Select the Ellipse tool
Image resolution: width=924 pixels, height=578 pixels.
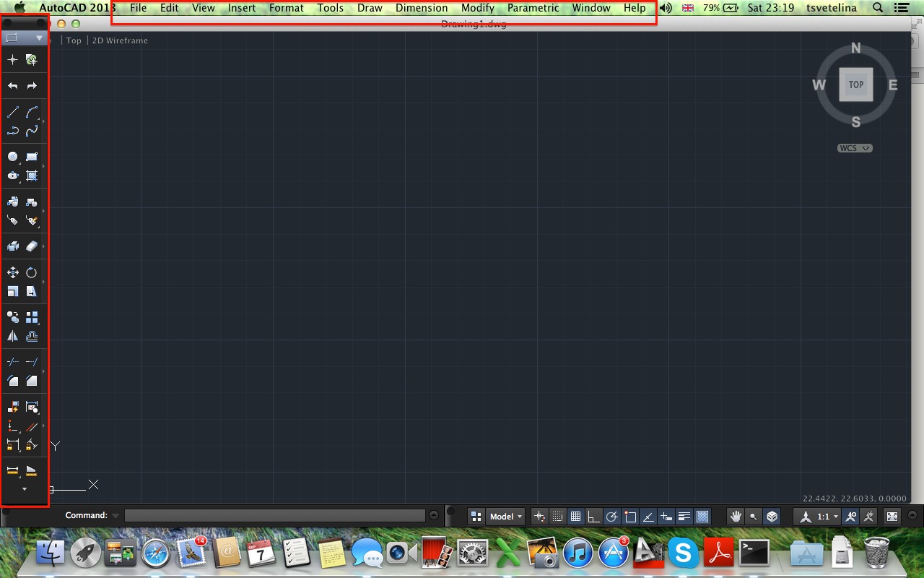13,176
